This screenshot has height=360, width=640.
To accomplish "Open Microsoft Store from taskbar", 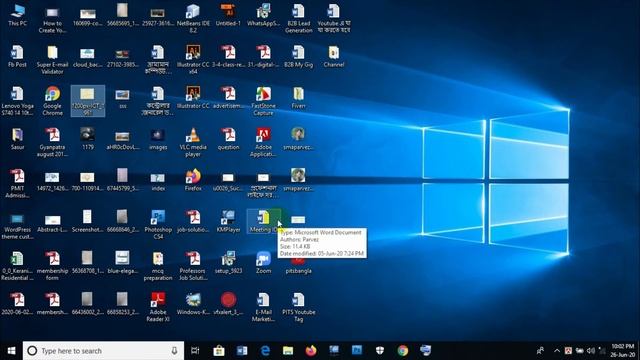I will point(219,351).
